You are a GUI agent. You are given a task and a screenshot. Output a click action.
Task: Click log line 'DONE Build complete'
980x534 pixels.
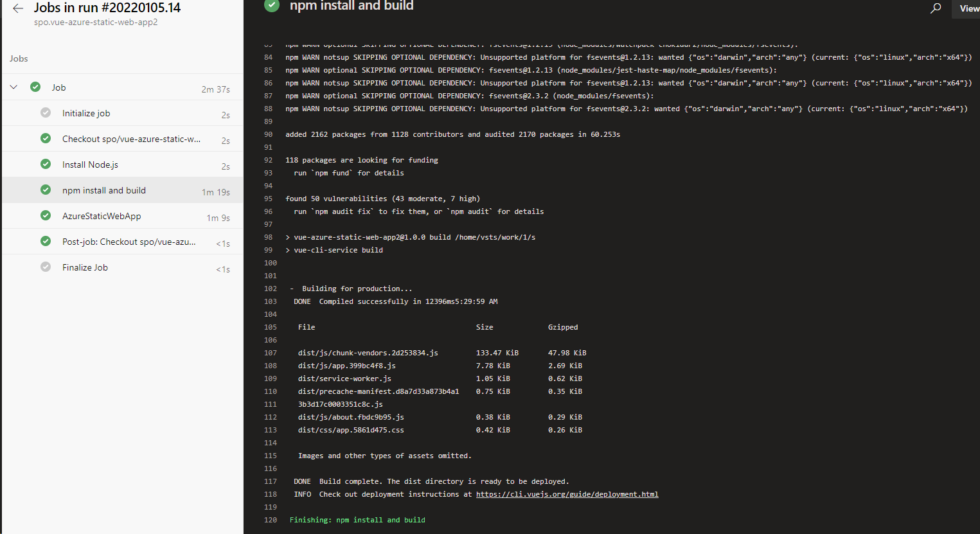point(431,481)
